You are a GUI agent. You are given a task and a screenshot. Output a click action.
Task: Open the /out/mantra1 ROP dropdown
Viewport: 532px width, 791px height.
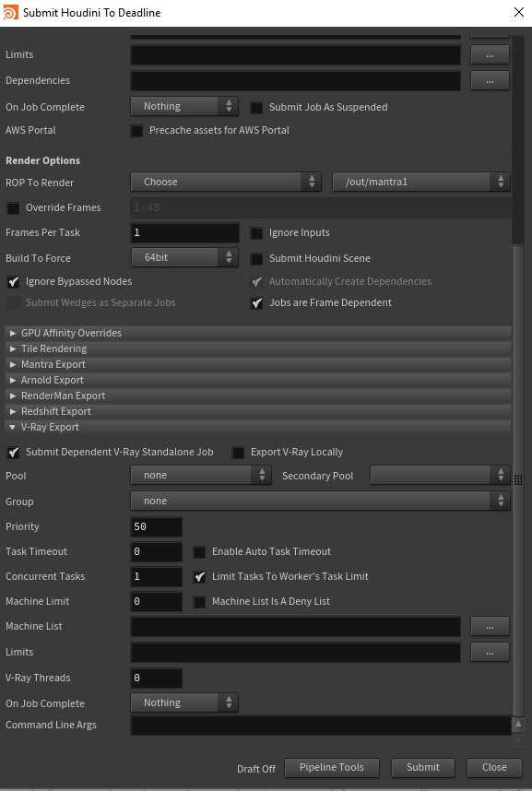pyautogui.click(x=421, y=183)
